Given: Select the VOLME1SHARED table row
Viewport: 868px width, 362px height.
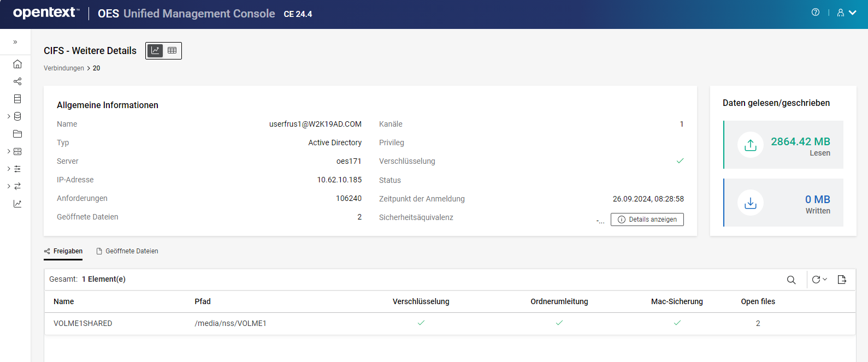Looking at the screenshot, I should [83, 323].
